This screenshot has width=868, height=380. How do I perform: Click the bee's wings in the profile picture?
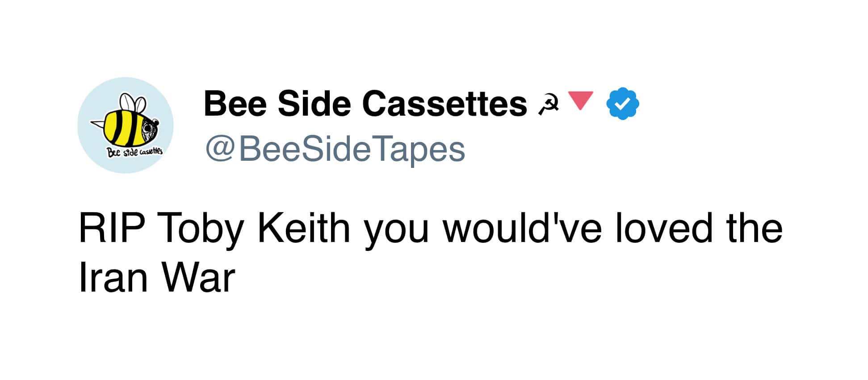tap(134, 102)
